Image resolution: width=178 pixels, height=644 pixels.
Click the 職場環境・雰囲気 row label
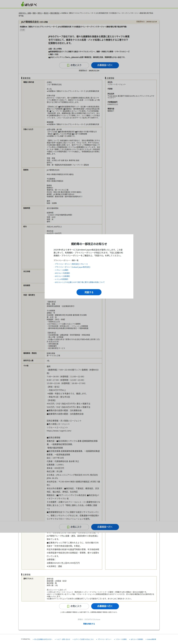pos(30,353)
